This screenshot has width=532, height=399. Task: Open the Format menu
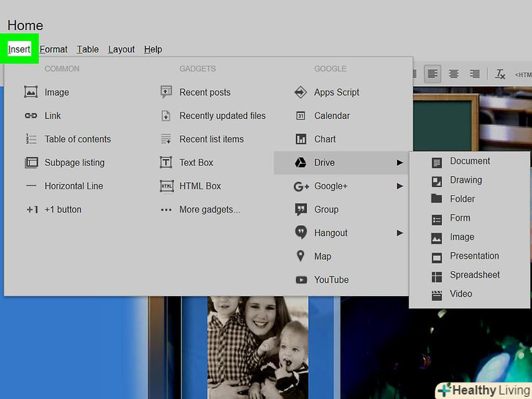53,50
